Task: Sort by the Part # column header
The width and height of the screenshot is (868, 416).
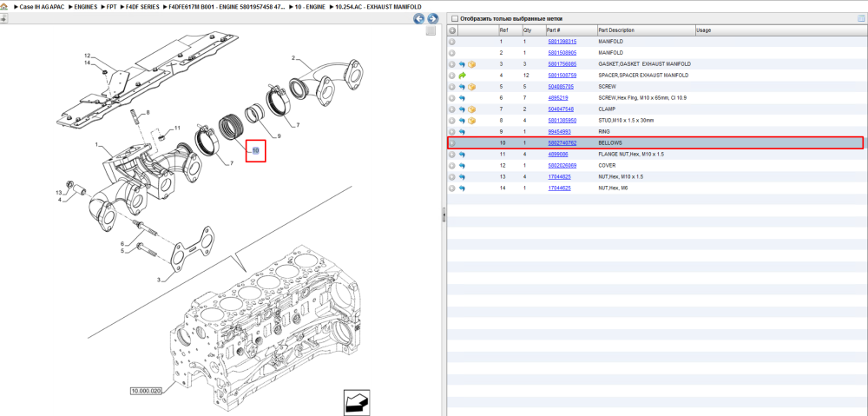Action: pos(570,30)
